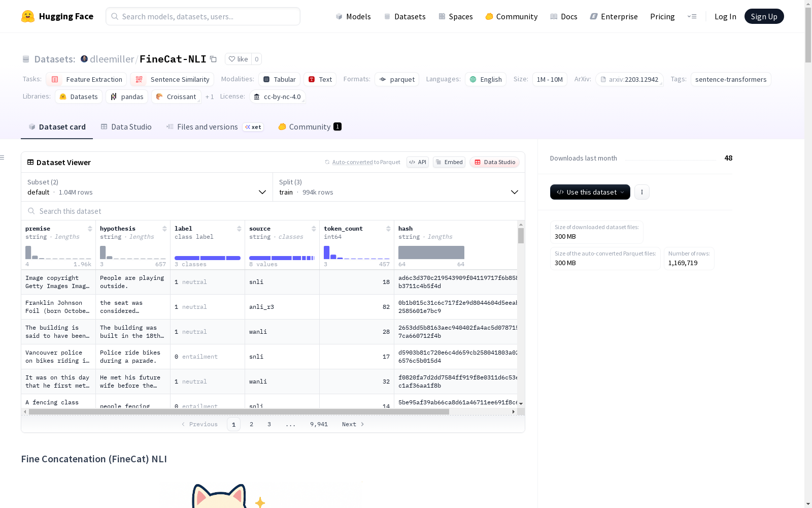Open the arxiv:2203.12942 tag
The image size is (812, 508).
(x=629, y=79)
